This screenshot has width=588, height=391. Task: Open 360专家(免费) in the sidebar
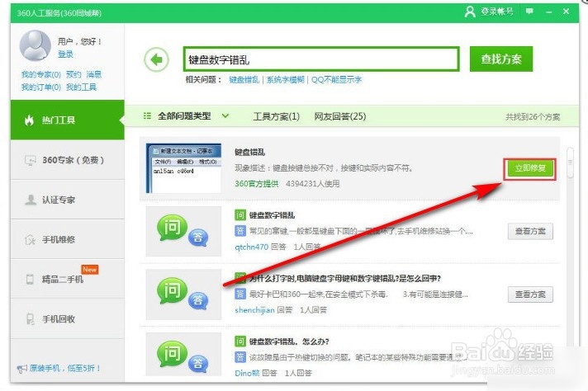point(68,160)
